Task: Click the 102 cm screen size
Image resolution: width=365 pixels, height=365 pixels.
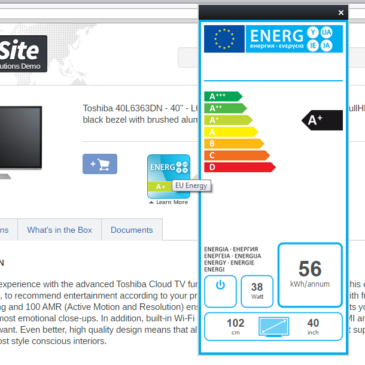Action: point(236,326)
